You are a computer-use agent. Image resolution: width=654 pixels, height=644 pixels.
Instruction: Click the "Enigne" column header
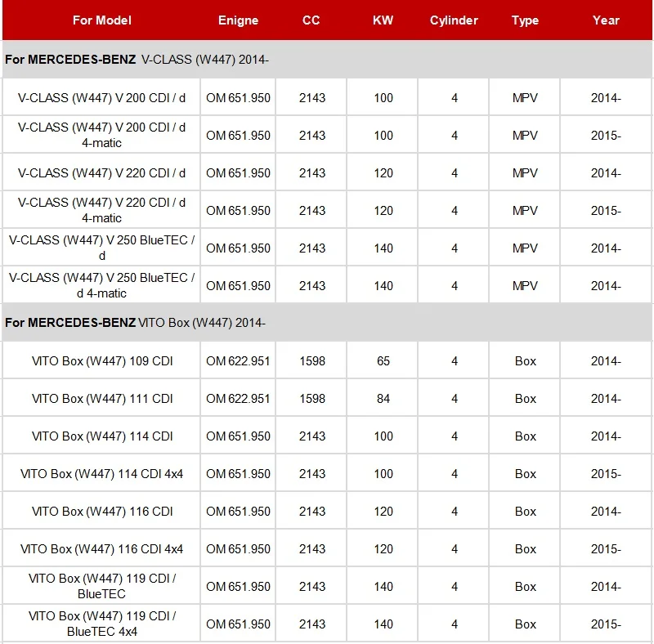(x=238, y=20)
